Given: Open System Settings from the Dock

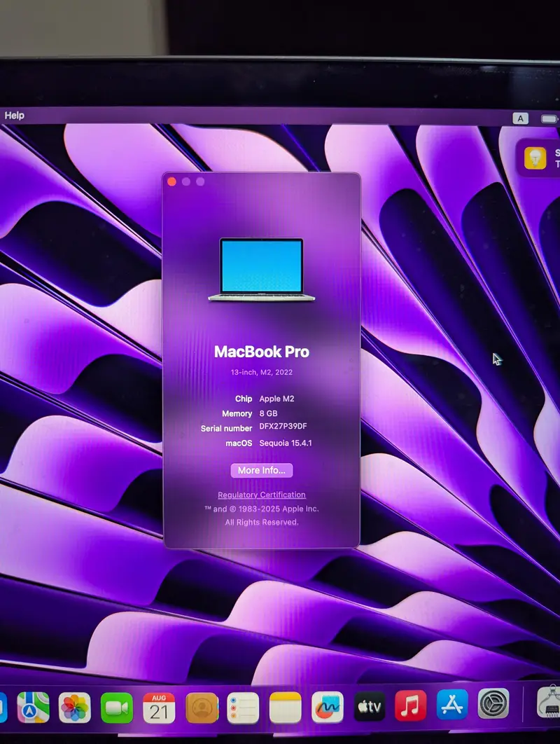Looking at the screenshot, I should [x=493, y=703].
